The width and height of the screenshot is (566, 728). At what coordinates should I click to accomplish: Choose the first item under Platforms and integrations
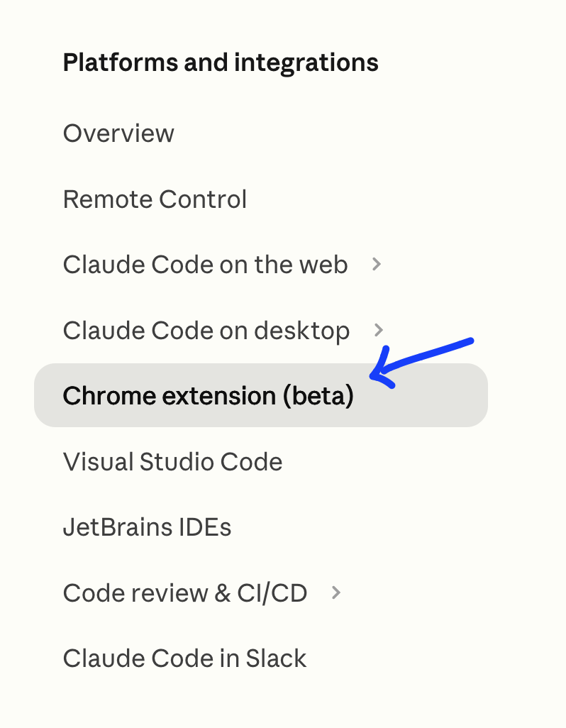click(x=118, y=133)
